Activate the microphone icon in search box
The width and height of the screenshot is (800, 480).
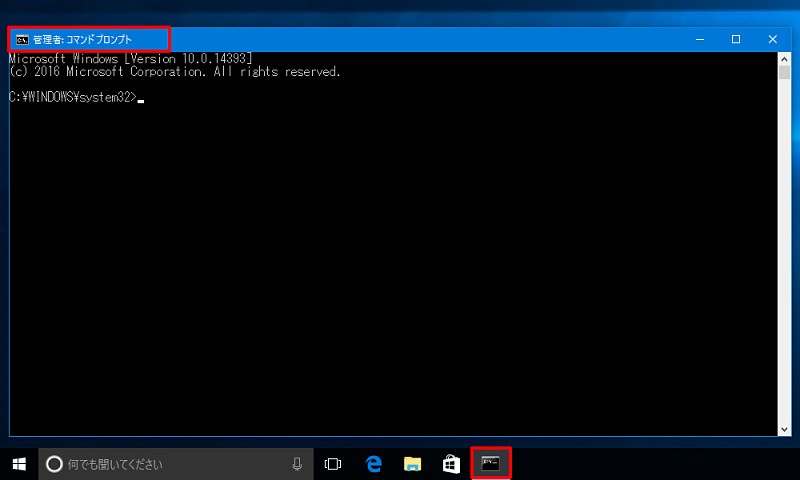click(x=297, y=464)
